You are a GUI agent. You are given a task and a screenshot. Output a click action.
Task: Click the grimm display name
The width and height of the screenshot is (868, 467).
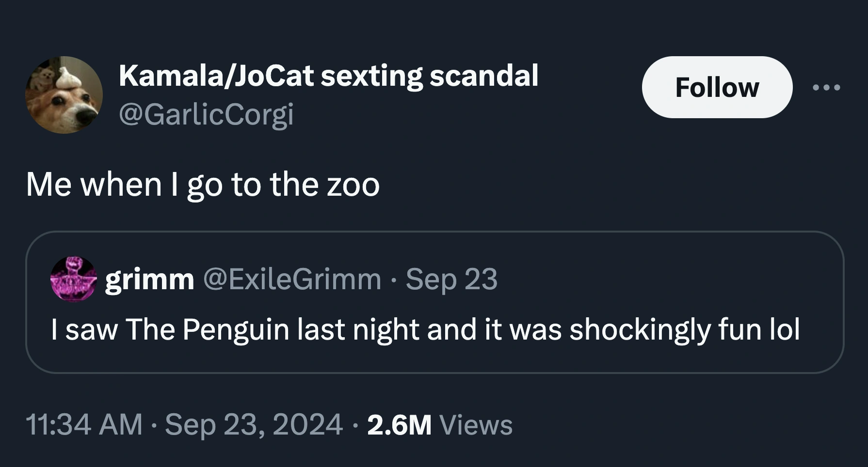[149, 280]
